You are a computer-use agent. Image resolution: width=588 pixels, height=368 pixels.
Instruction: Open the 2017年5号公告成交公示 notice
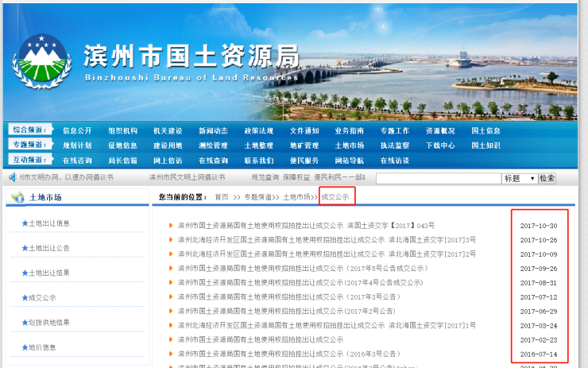[x=303, y=268]
